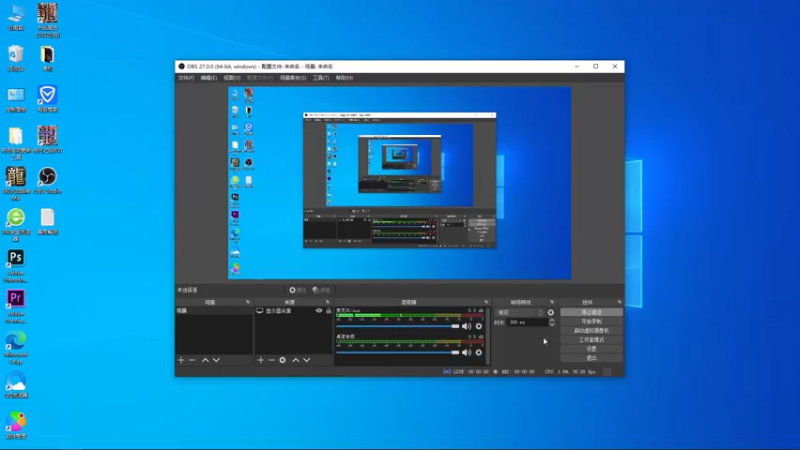
Task: Select the Microsoft Edge desktop icon
Action: coord(16,347)
